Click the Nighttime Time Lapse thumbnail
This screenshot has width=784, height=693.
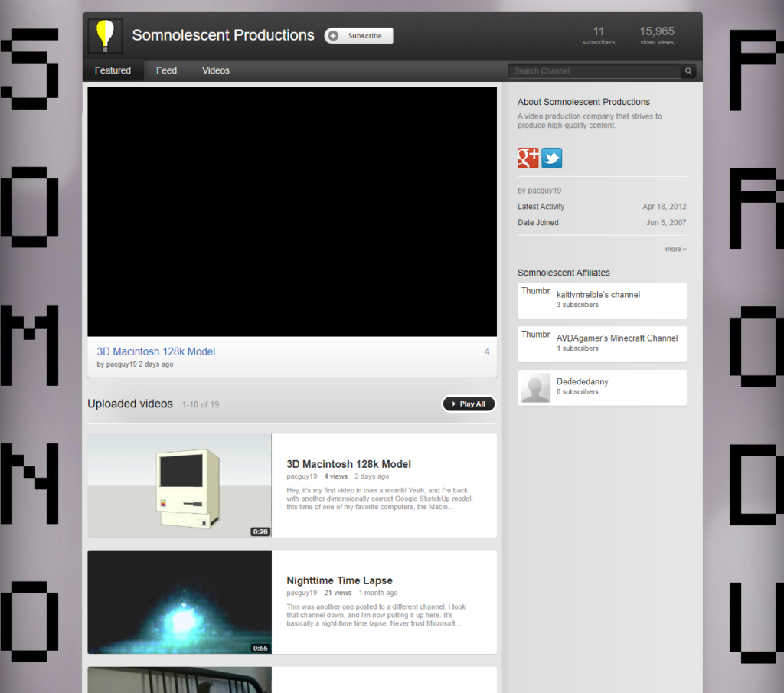179,602
